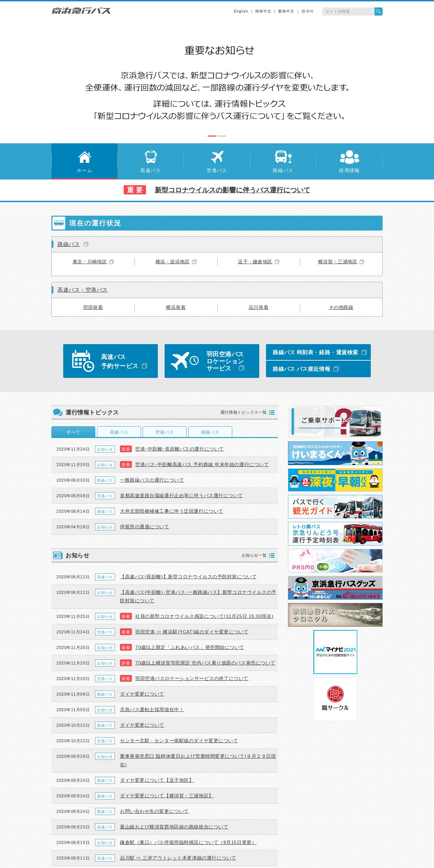The height and width of the screenshot is (868, 434).
Task: Open the 空港バス airplane icon tab
Action: pos(217,157)
